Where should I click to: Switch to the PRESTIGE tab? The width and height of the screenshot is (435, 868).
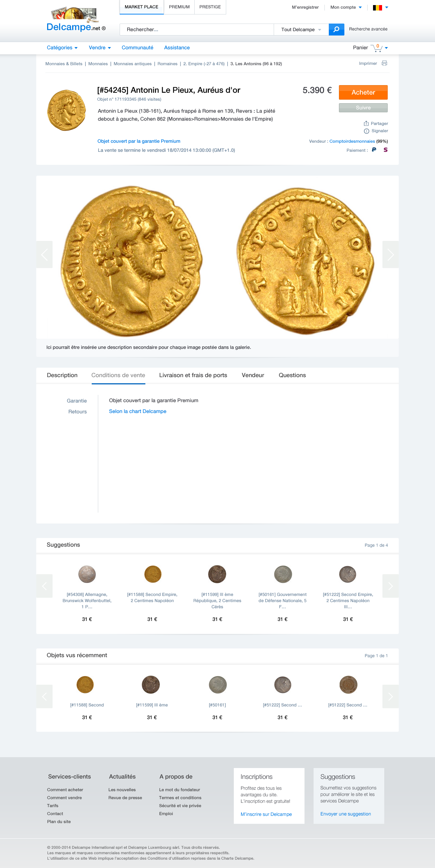(x=210, y=7)
